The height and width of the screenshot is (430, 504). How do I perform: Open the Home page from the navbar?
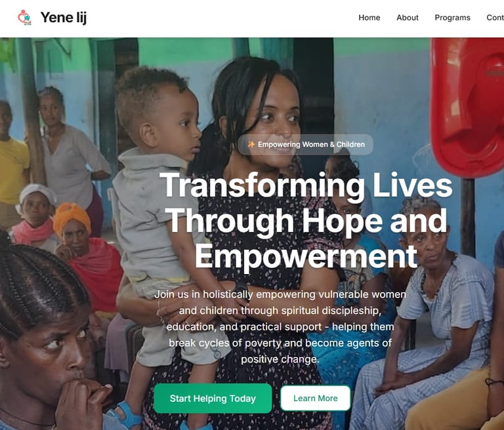pyautogui.click(x=369, y=18)
